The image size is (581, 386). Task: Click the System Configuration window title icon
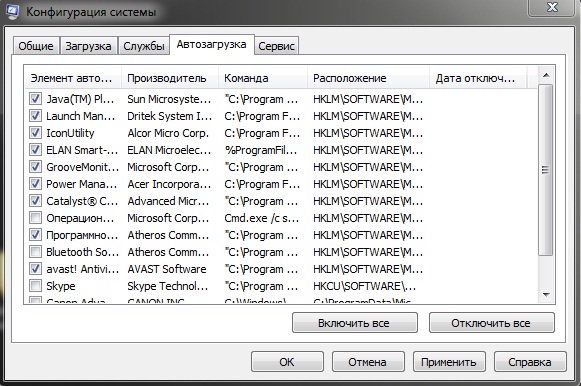[12, 11]
